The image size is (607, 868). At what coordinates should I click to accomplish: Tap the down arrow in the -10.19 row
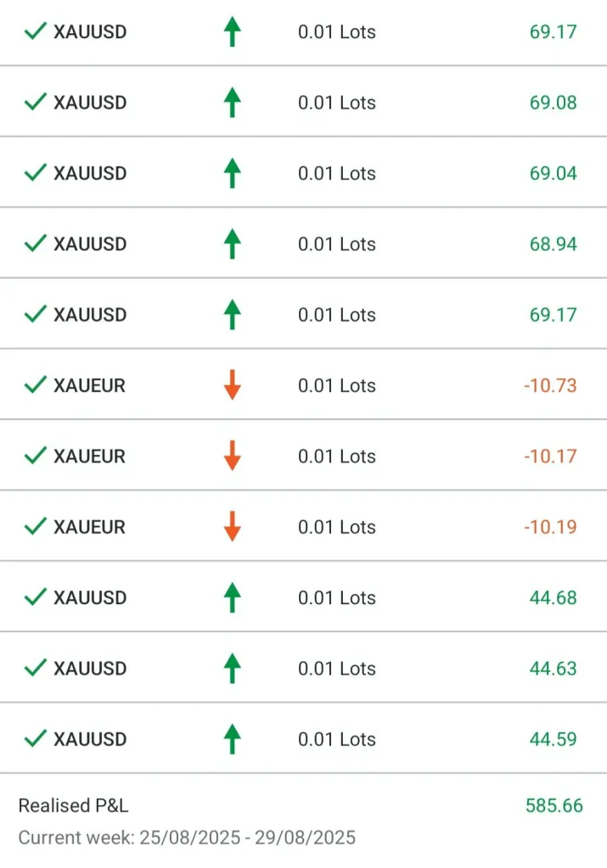click(232, 527)
